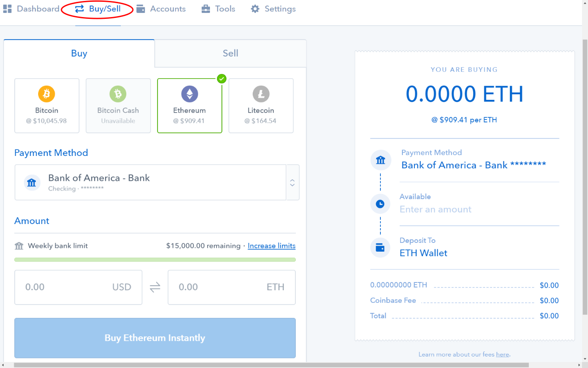Open Settings via the gear icon
This screenshot has width=588, height=368.
(x=255, y=8)
